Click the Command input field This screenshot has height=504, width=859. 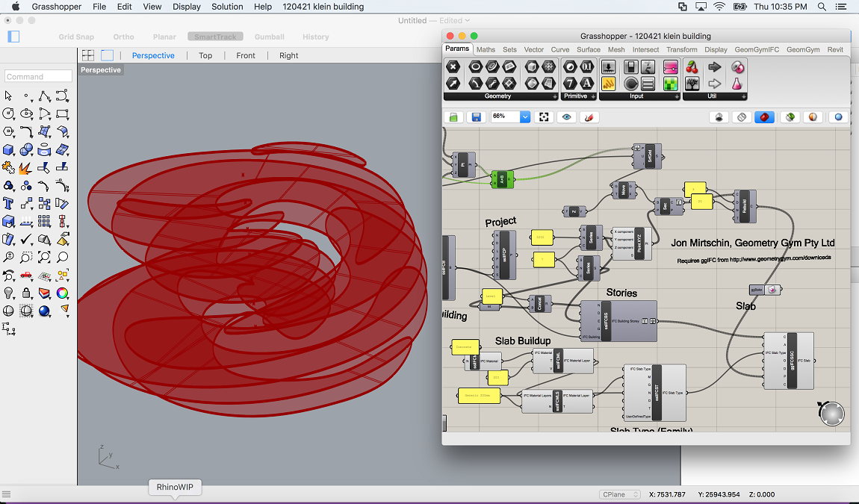(38, 76)
